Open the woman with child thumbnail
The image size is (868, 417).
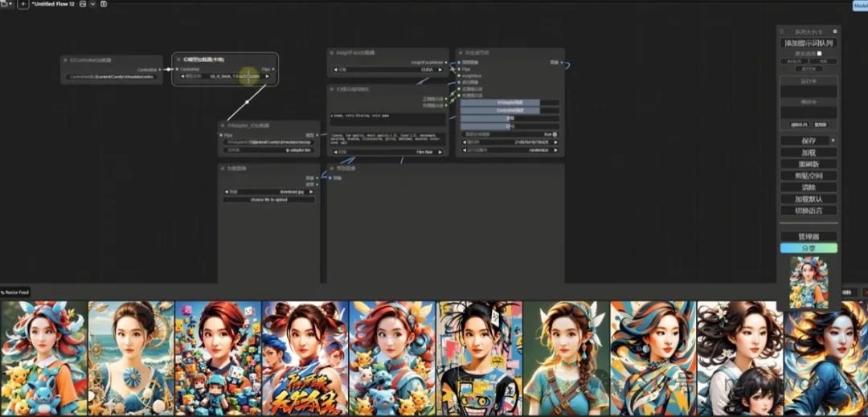(740, 358)
